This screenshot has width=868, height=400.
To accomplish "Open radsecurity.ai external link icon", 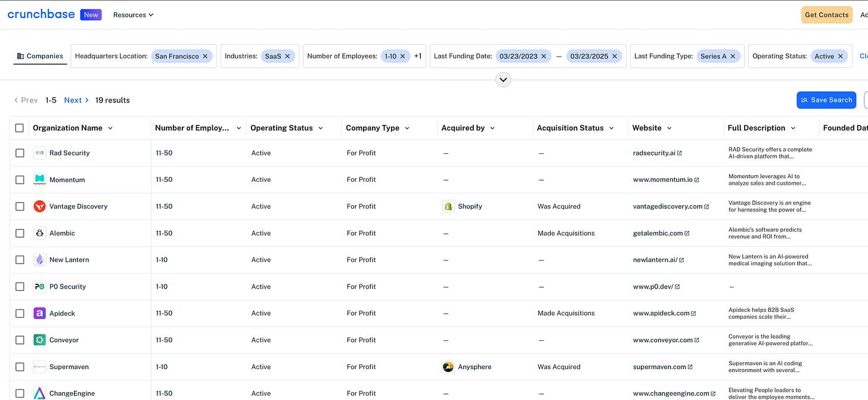I will [x=680, y=153].
